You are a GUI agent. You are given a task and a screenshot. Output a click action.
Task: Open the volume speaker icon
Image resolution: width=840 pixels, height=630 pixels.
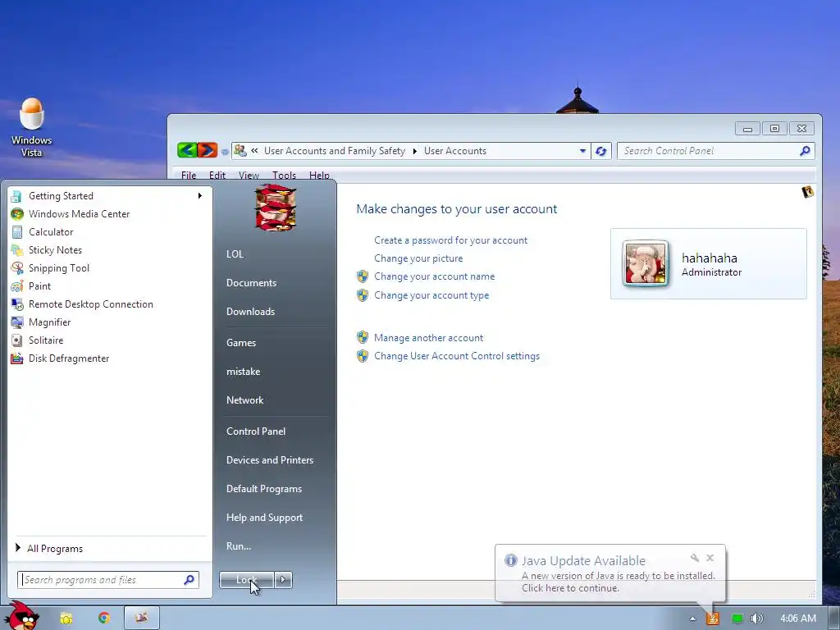(756, 619)
